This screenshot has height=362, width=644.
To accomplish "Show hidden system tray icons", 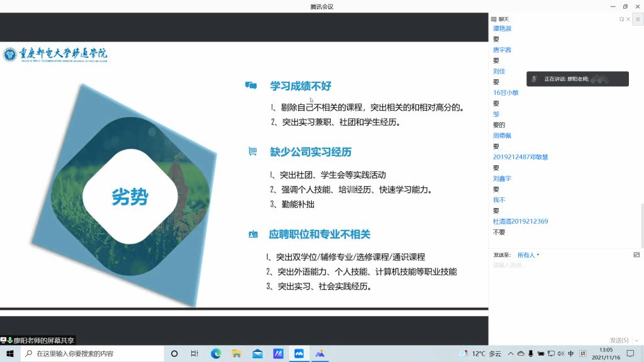I will [x=511, y=354].
